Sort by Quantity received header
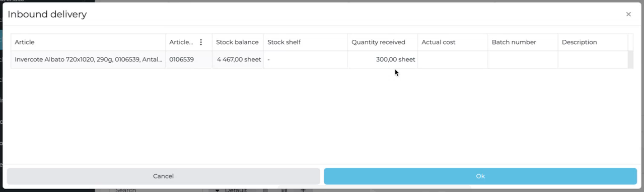Image resolution: width=644 pixels, height=192 pixels. [x=378, y=42]
